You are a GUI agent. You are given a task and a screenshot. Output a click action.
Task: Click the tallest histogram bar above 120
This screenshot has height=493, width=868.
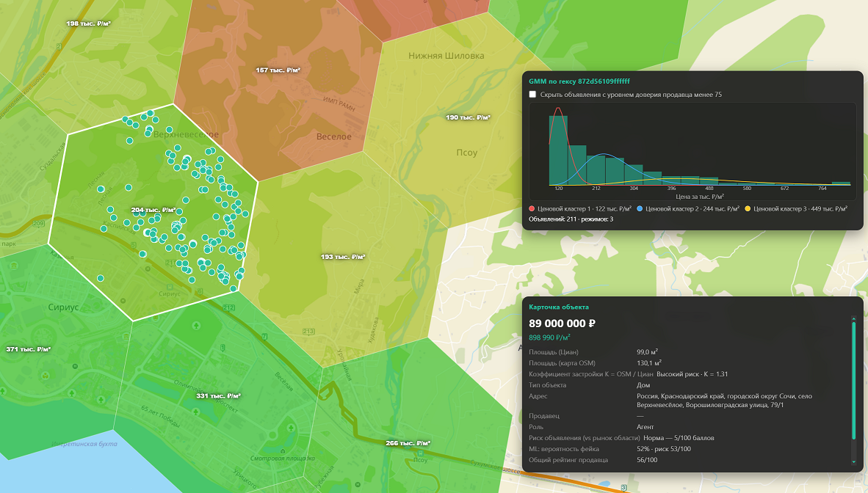559,150
